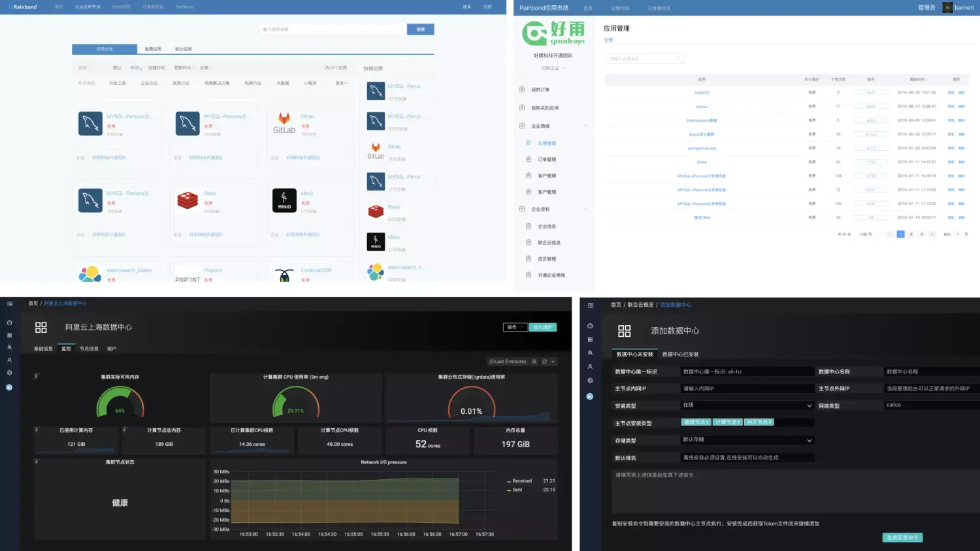
Task: Focus the 默认域名 input field
Action: coord(747,458)
